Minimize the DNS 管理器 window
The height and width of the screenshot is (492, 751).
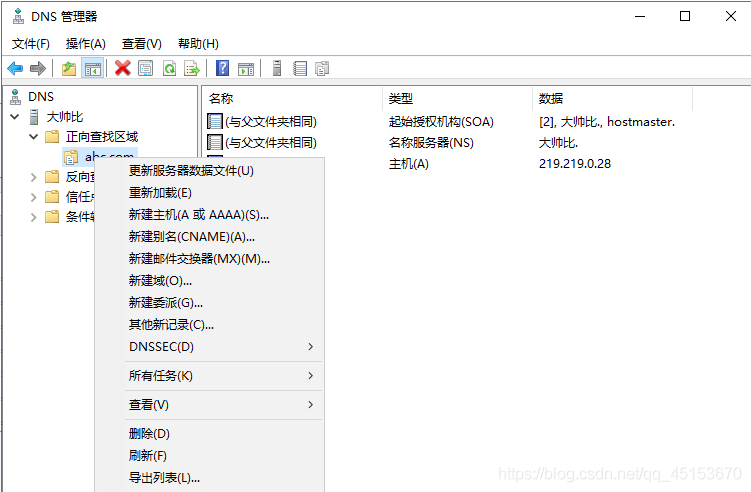[640, 16]
